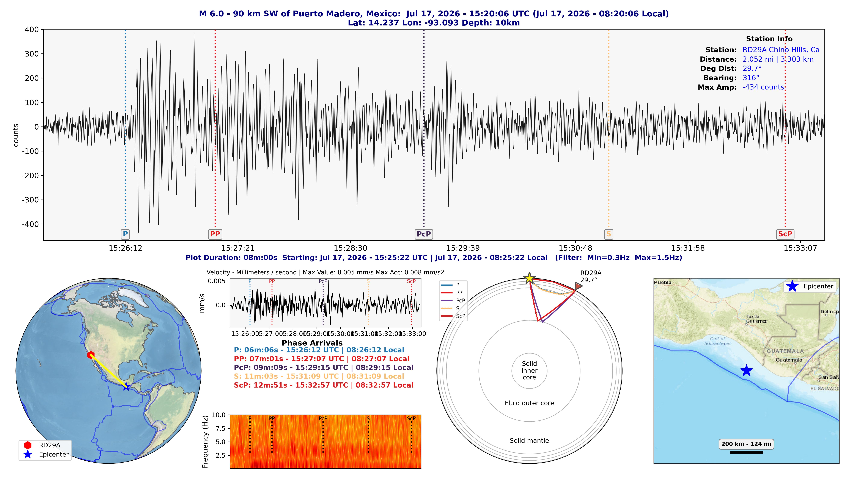Click the S phase label box under the main seismogram
Screen dimensions: 868x488
click(x=609, y=234)
